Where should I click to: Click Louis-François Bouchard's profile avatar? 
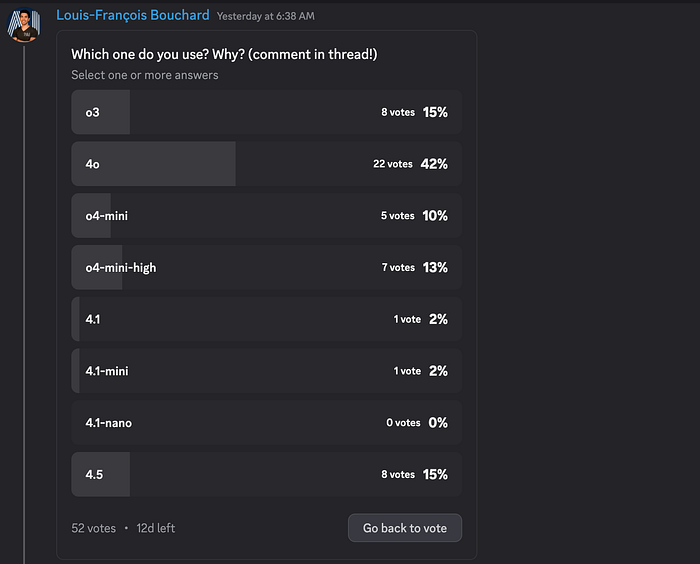pos(24,24)
